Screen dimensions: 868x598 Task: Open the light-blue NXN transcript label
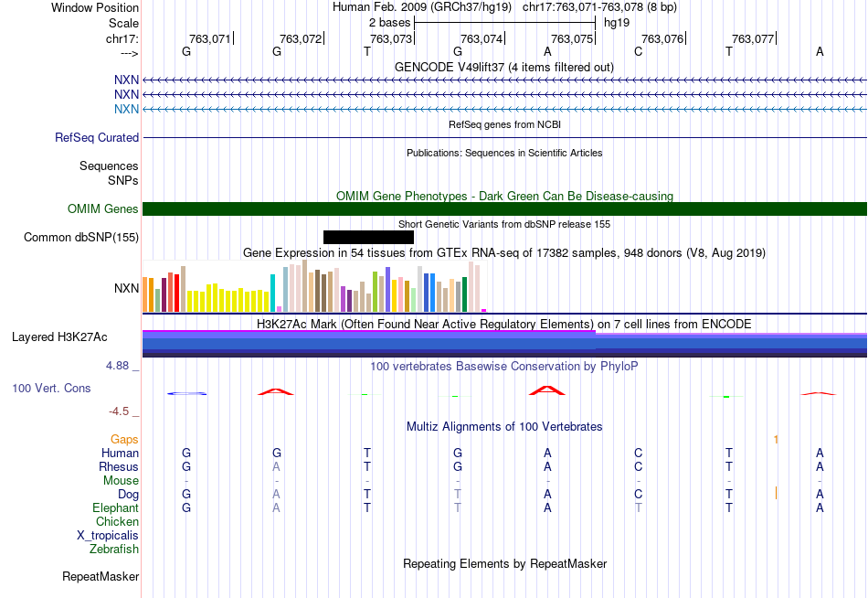pyautogui.click(x=126, y=109)
